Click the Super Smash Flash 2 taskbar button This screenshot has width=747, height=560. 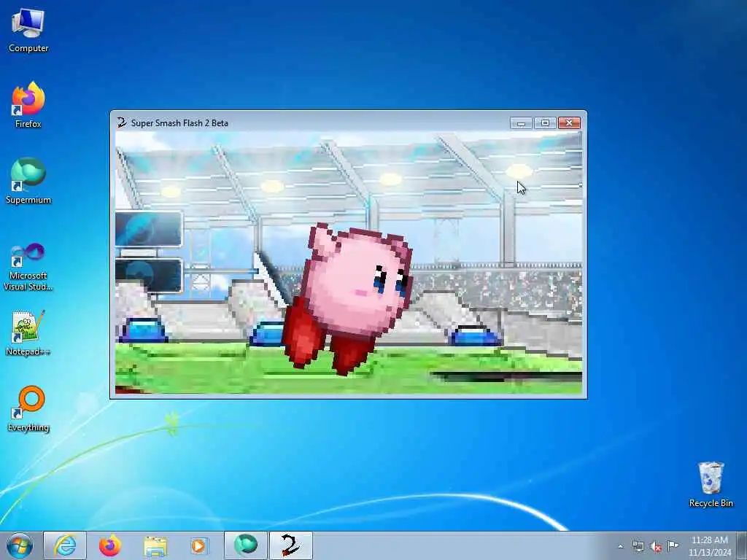point(290,545)
